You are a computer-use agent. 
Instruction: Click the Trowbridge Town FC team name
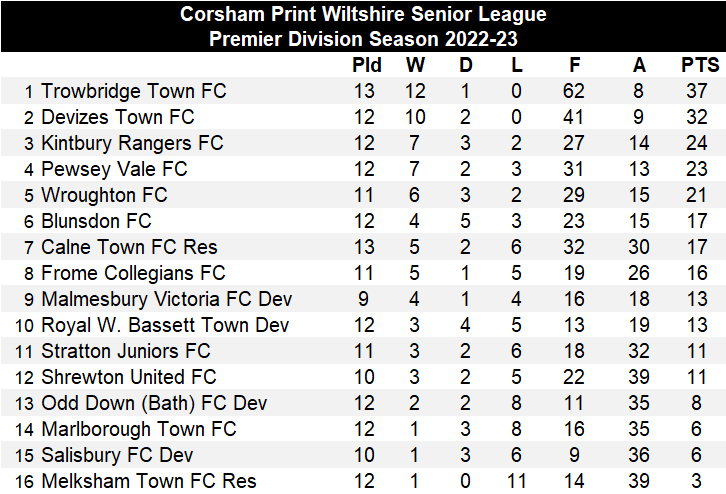coord(133,91)
